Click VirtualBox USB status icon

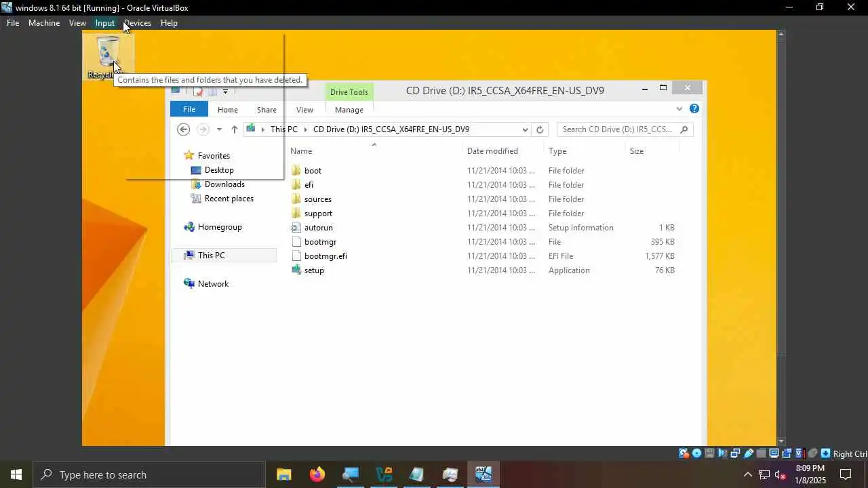pos(749,453)
